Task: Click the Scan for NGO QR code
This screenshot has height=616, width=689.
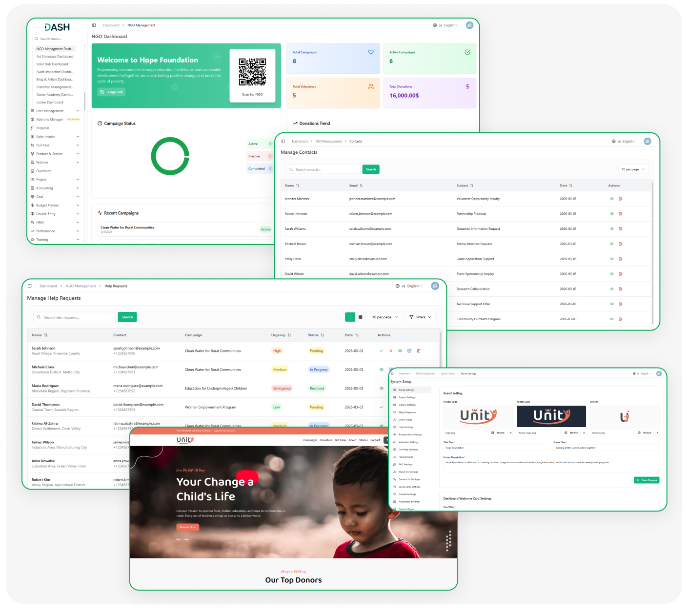Action: [252, 72]
